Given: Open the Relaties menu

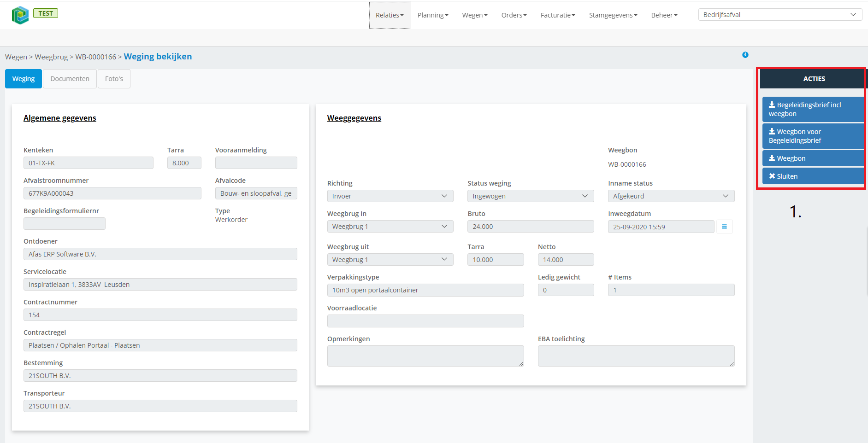Looking at the screenshot, I should point(390,15).
